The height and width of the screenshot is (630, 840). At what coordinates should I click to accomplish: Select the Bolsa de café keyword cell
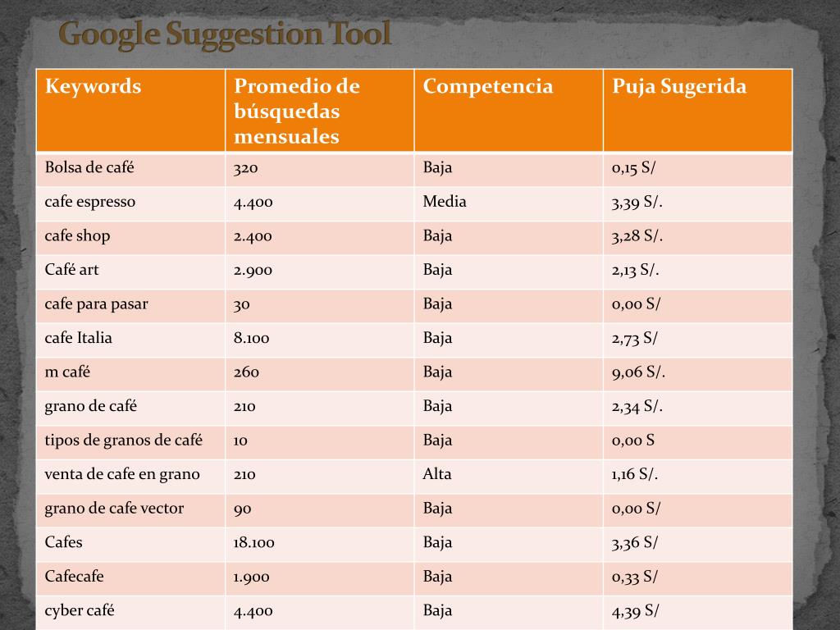(x=130, y=169)
